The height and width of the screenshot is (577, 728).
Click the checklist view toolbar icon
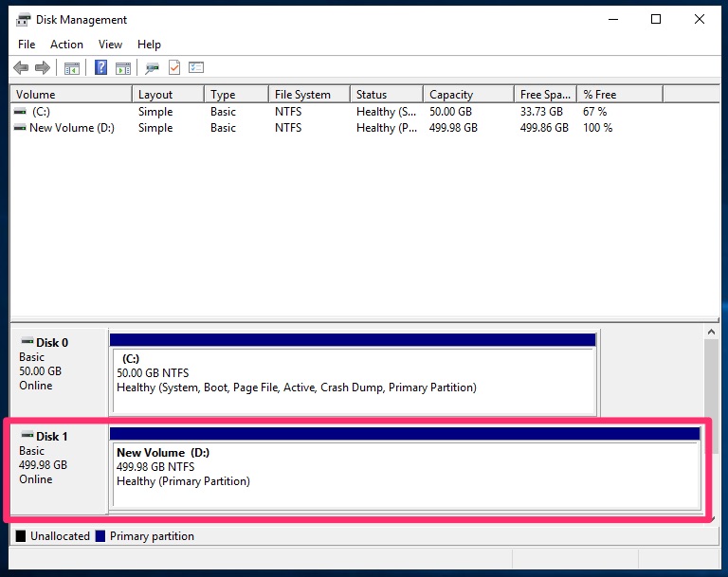point(196,67)
